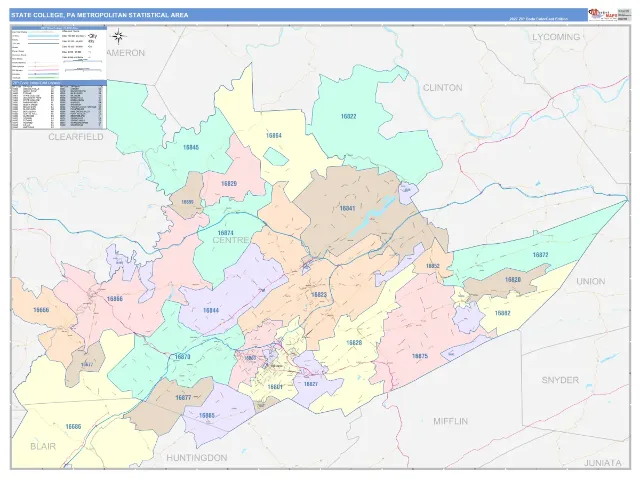Click the 16864 ZIP code label

click(x=273, y=136)
